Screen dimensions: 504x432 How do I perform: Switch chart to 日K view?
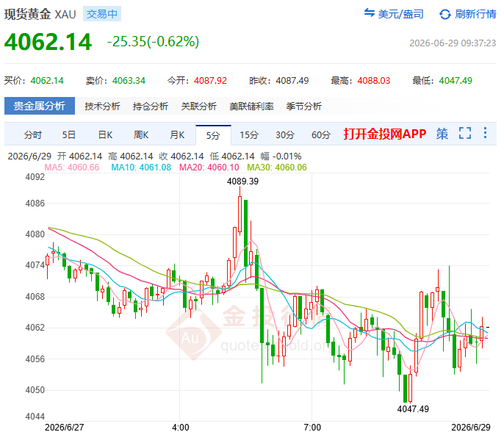pos(105,135)
